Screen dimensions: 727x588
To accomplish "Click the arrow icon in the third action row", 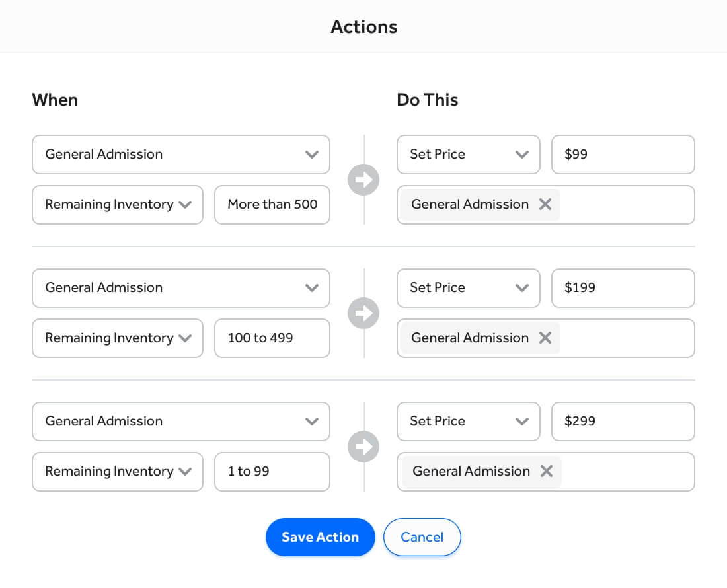I will tap(363, 447).
